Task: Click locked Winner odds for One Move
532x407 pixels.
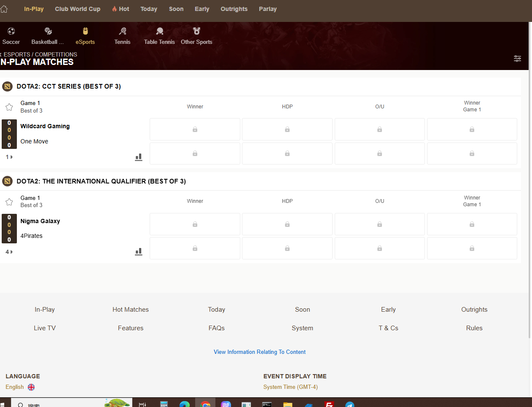Action: [195, 154]
